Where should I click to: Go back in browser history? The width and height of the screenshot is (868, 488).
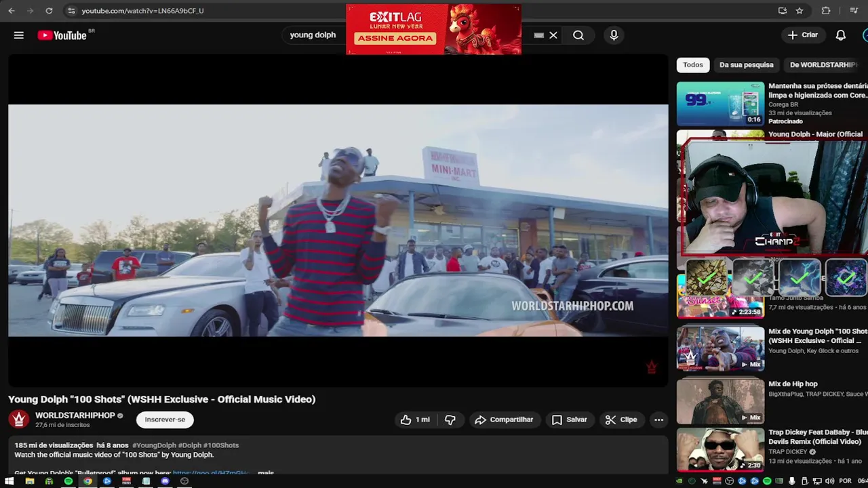(12, 11)
